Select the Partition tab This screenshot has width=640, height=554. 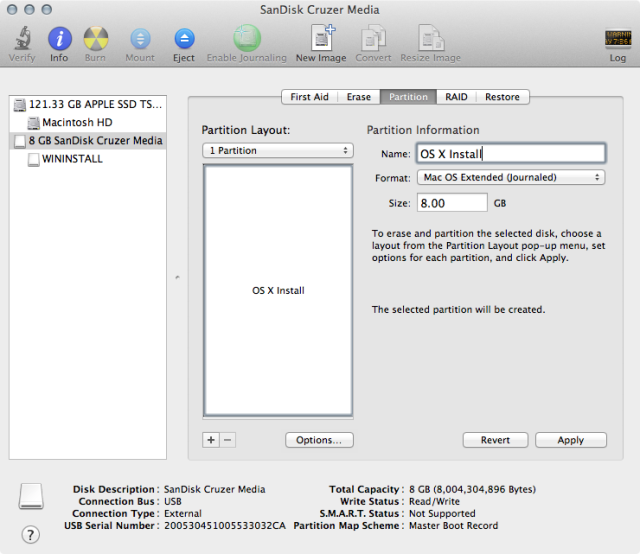coord(408,97)
